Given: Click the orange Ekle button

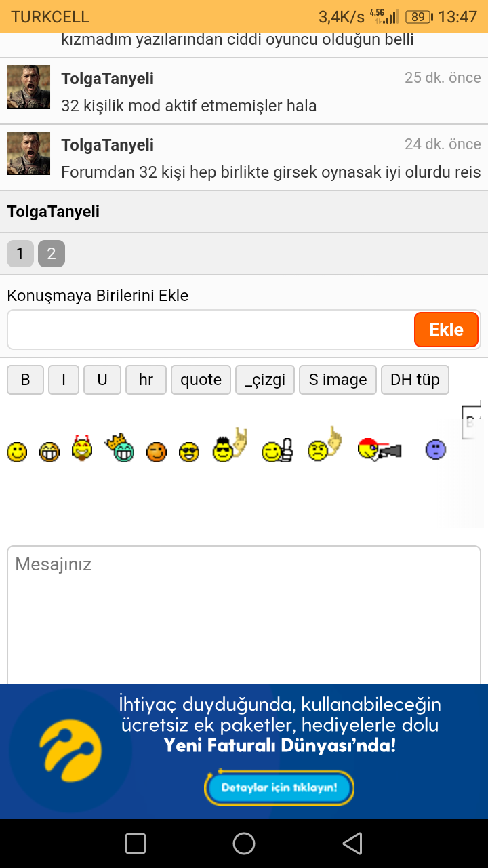Looking at the screenshot, I should [446, 330].
